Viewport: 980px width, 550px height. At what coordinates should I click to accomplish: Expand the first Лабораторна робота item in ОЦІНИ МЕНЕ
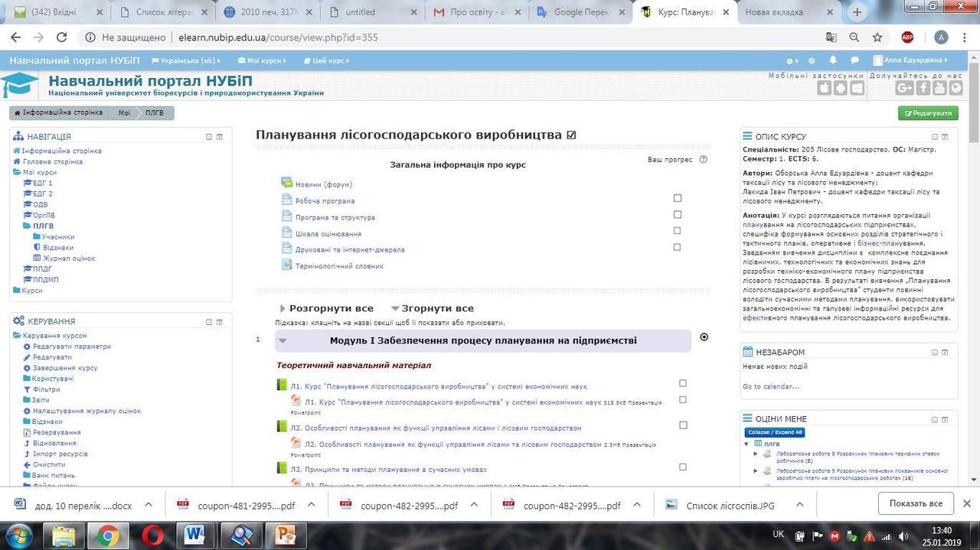coord(756,453)
